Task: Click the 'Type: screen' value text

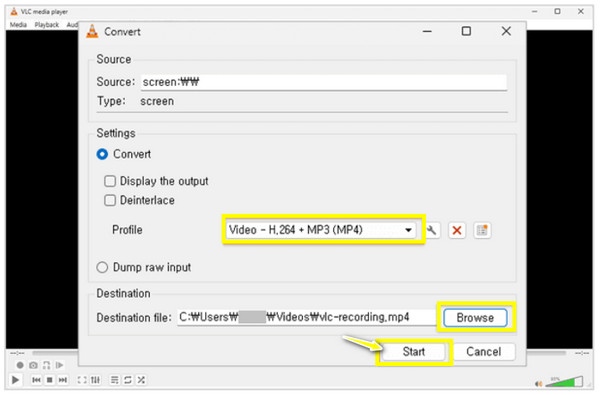Action: pyautogui.click(x=157, y=101)
